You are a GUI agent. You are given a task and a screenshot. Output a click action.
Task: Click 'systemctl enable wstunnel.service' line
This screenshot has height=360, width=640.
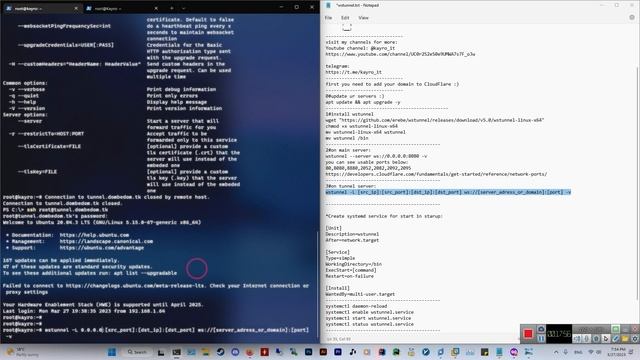(369, 312)
